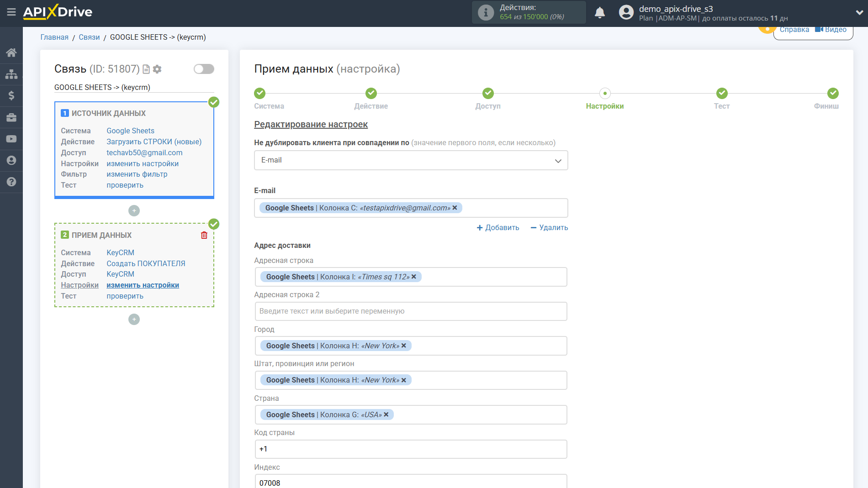Open the help question sidebar icon
Screen dimensions: 868x488
click(11, 182)
